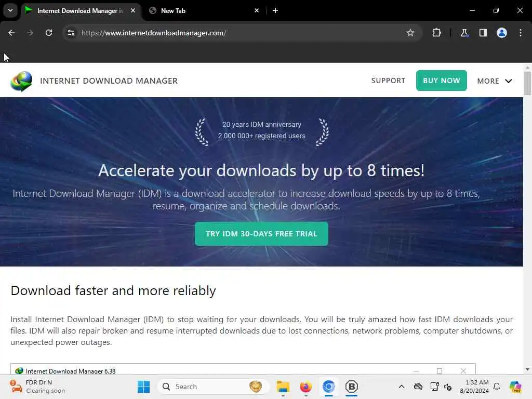Image resolution: width=532 pixels, height=399 pixels.
Task: Open the FDR Dr N traffic widget
Action: click(37, 387)
